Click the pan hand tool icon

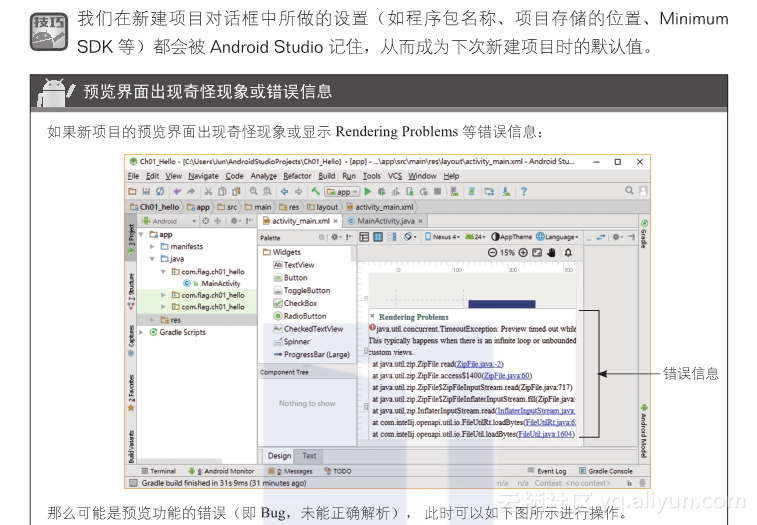(551, 253)
